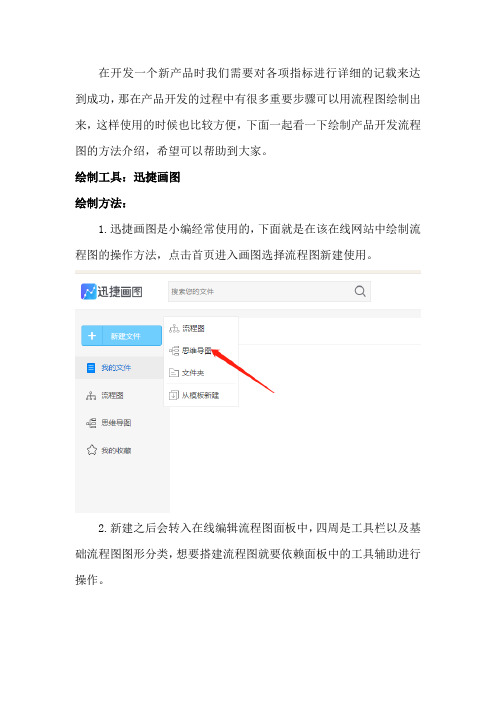
Task: Choose 流程图 in the new file dropdown menu
Action: tap(193, 329)
